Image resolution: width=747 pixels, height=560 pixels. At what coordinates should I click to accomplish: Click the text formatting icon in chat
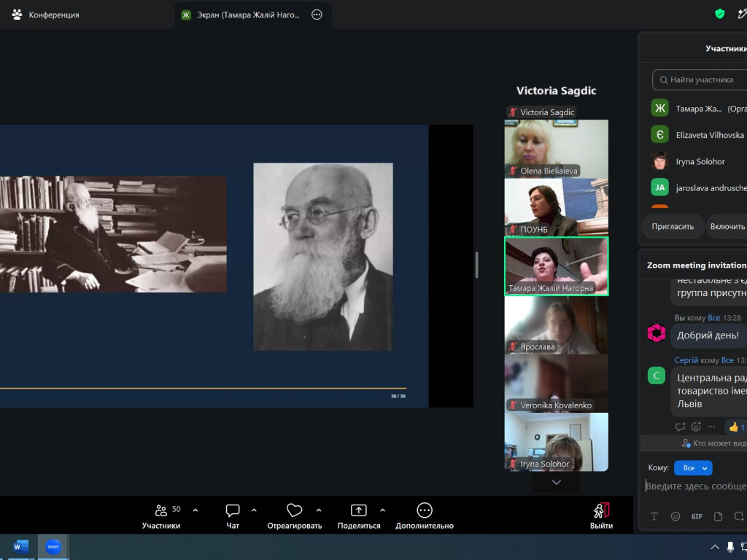click(x=654, y=516)
